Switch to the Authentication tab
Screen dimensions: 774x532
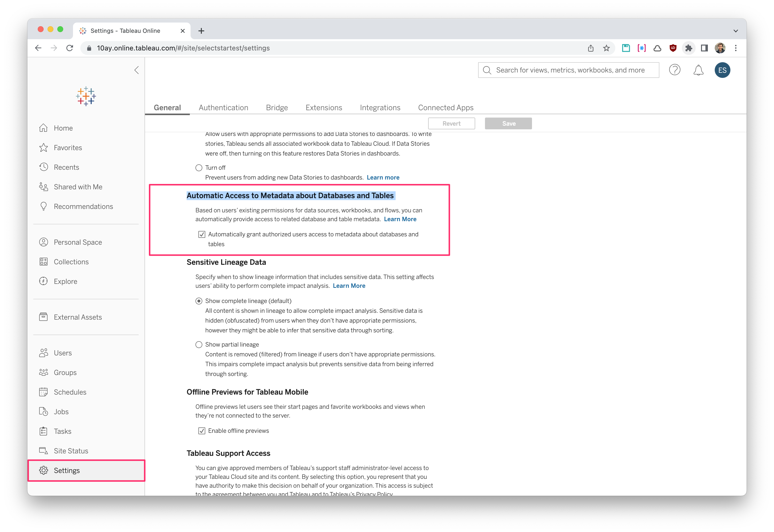point(223,108)
